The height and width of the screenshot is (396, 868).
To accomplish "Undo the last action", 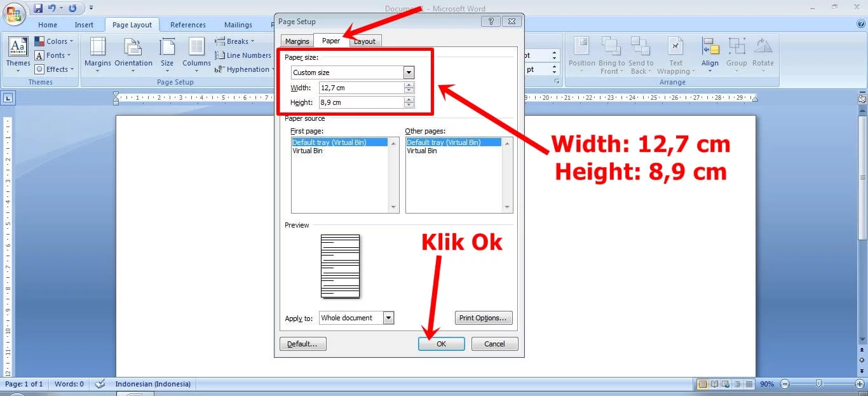I will point(52,8).
